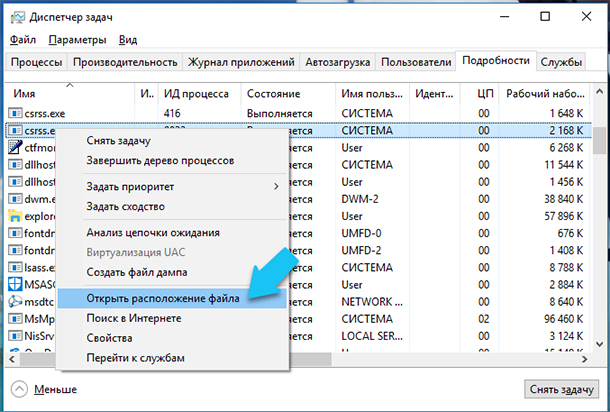Switch to the Журнал приложений tab
This screenshot has width=610, height=412.
(x=241, y=62)
